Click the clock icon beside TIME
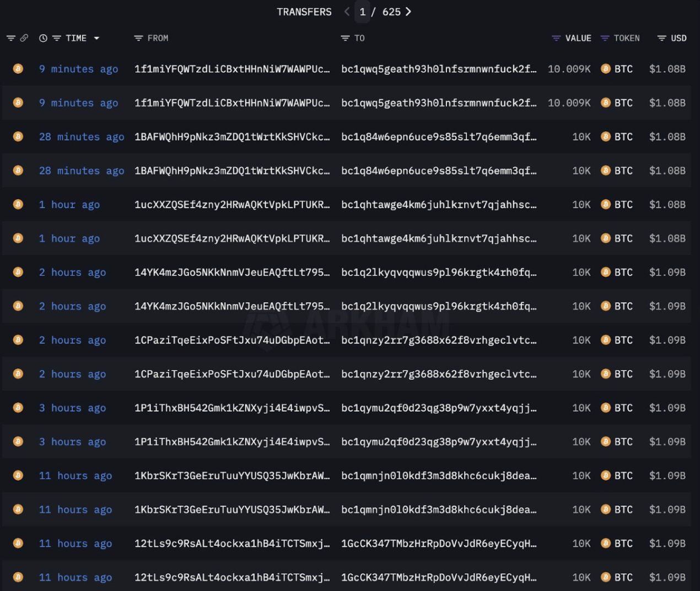This screenshot has width=700, height=591. pyautogui.click(x=43, y=38)
